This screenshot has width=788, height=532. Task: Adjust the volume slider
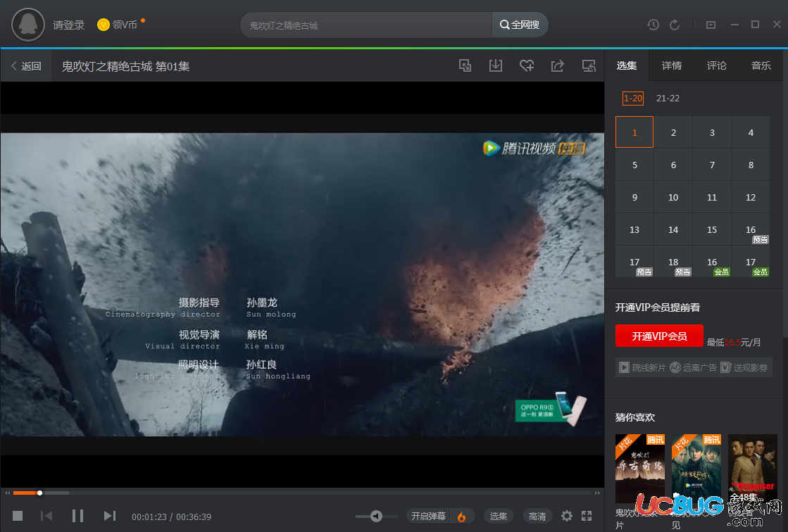(377, 516)
